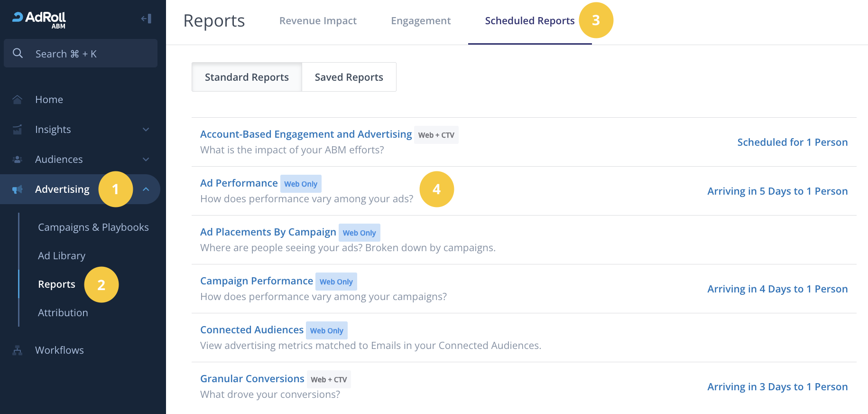The width and height of the screenshot is (868, 414).
Task: Click the AdRoll ABM logo
Action: click(39, 19)
